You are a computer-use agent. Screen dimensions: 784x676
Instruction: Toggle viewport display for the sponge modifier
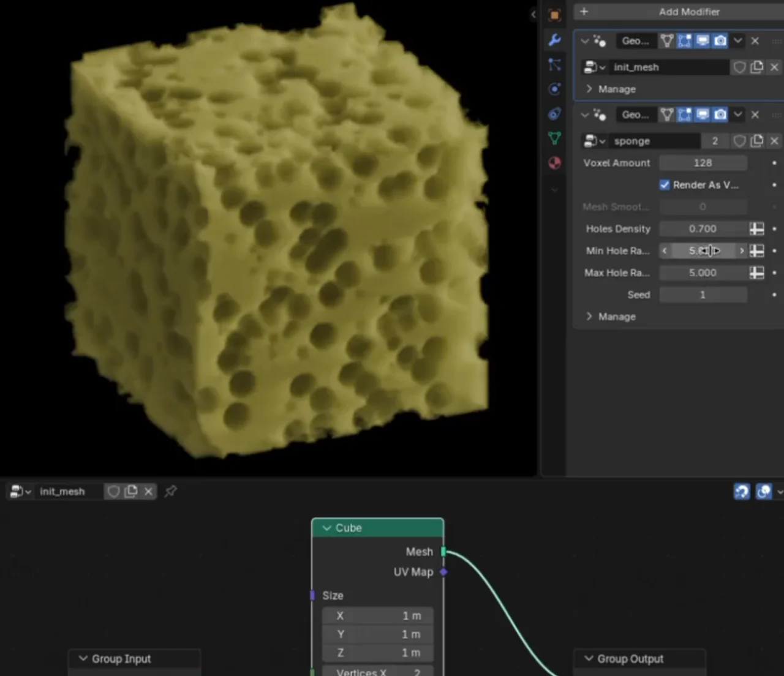tap(703, 115)
